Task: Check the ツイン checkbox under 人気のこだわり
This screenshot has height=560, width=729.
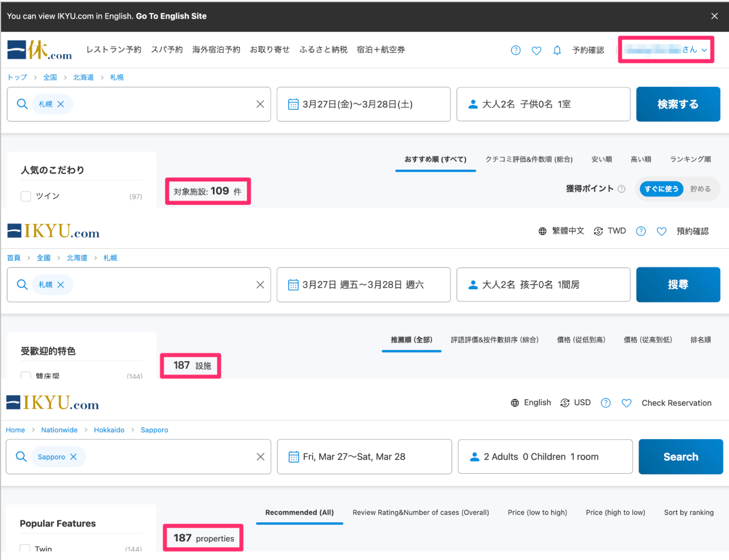Action: 25,195
